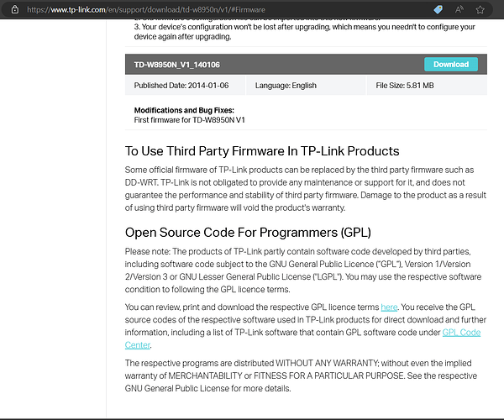
Task: Select the TD-W8950N_V1_140106 firmware title
Action: pos(176,65)
